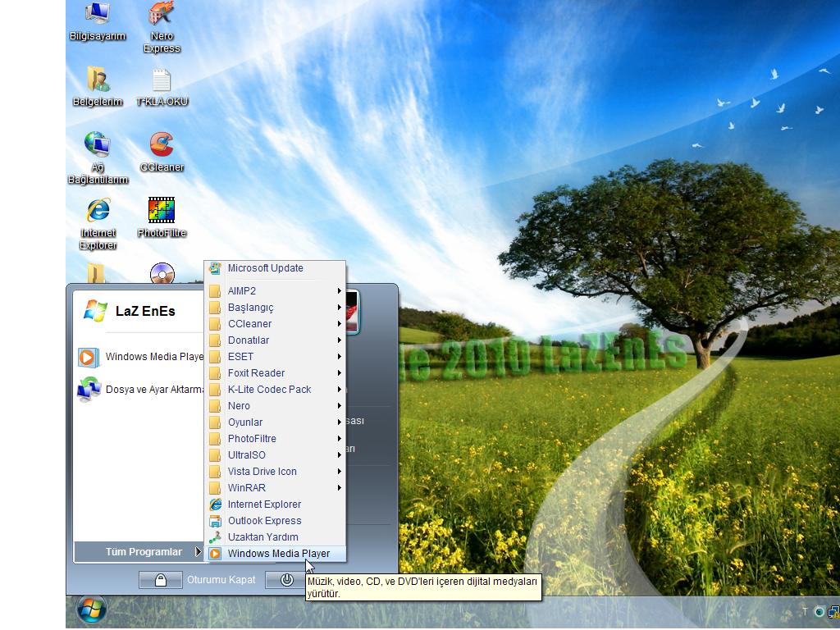Open ESET program folder
The width and height of the screenshot is (840, 630).
pyautogui.click(x=276, y=357)
